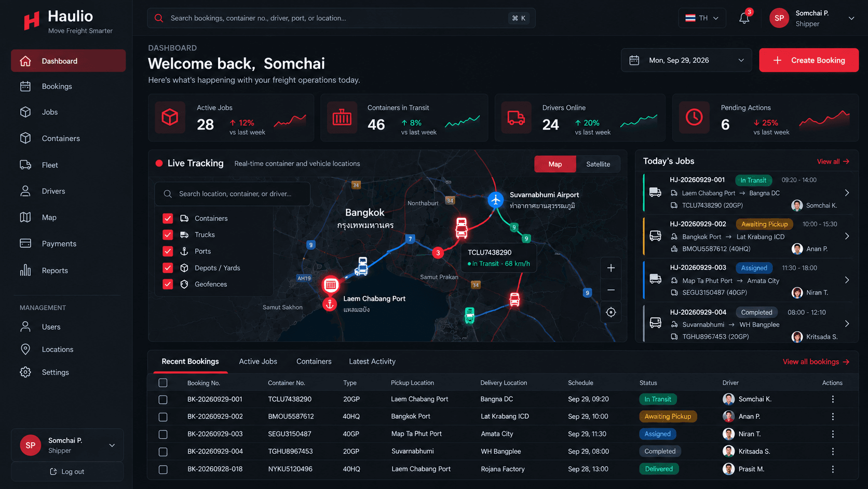Click the Create Booking button
Viewport: 868px width, 489px height.
[809, 60]
